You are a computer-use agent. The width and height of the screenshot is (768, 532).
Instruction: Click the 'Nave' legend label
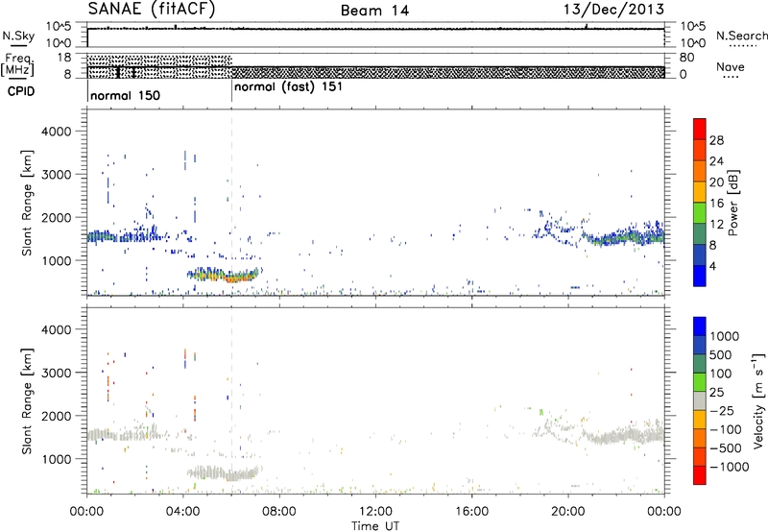(730, 66)
